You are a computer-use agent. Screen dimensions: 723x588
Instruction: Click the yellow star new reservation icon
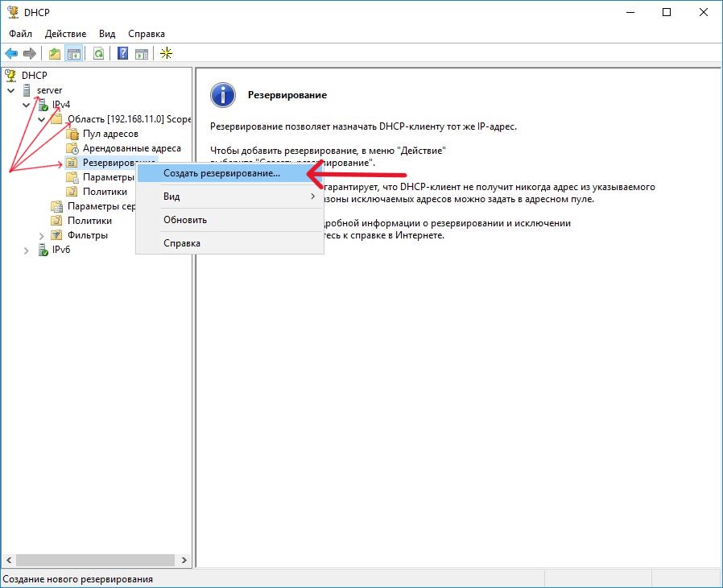click(167, 53)
